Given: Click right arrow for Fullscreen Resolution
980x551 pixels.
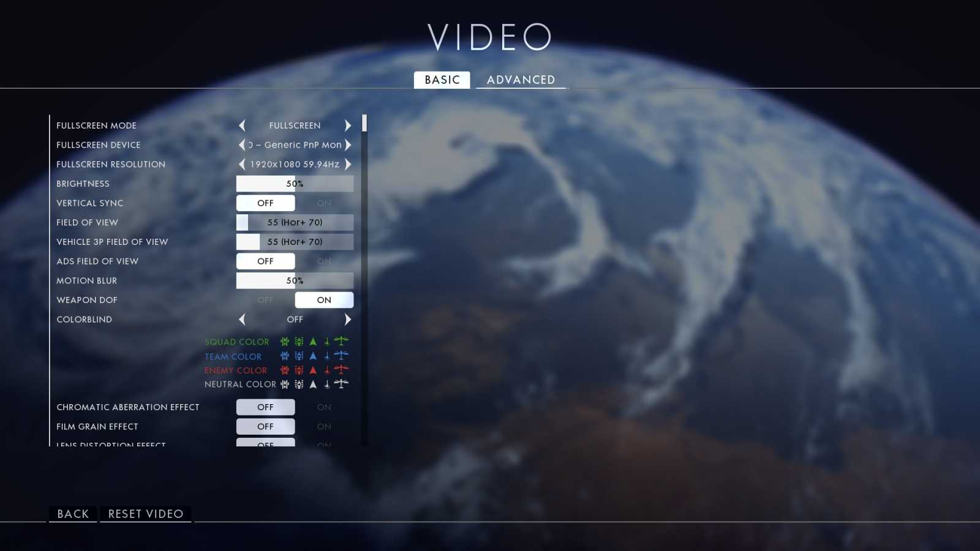Looking at the screenshot, I should [348, 164].
